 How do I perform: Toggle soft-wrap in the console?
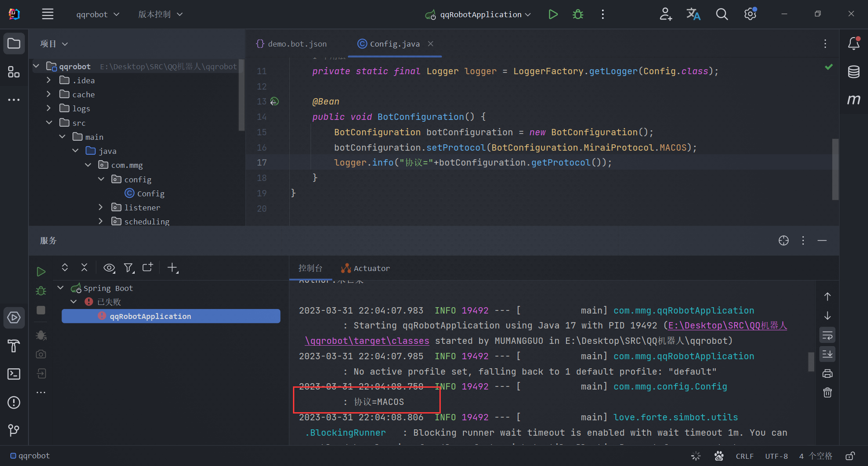[x=827, y=335]
